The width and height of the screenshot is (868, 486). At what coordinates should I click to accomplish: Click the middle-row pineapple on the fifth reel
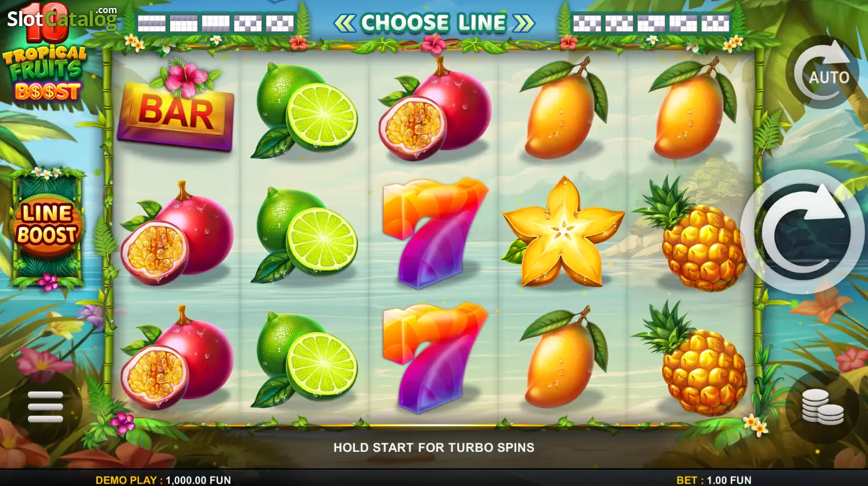click(691, 233)
